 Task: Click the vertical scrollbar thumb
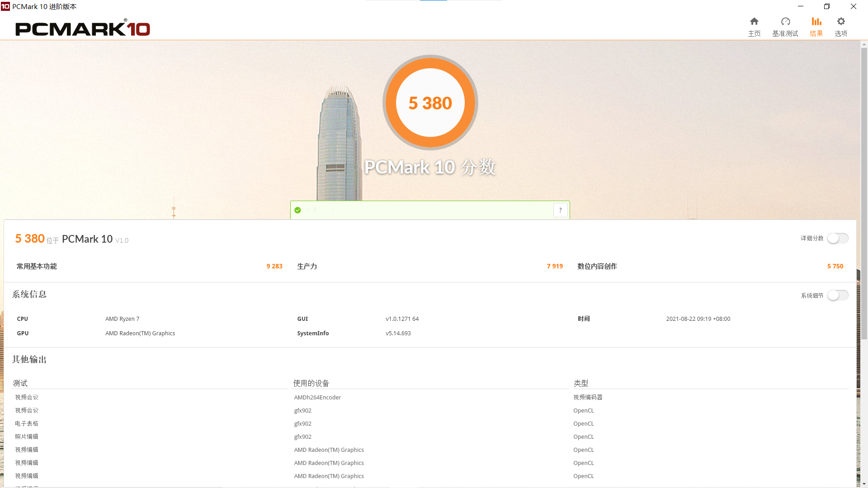pos(864,194)
